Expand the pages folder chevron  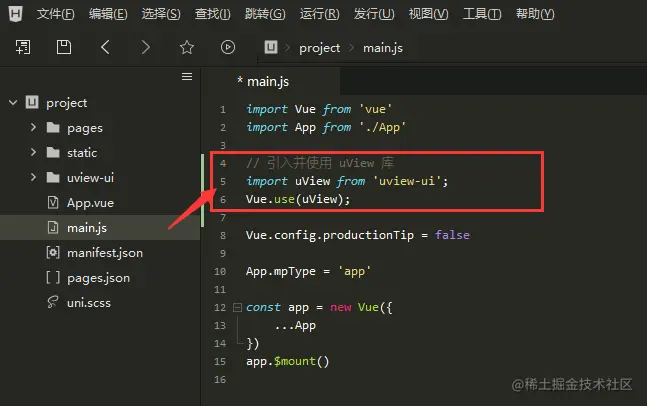tap(33, 127)
